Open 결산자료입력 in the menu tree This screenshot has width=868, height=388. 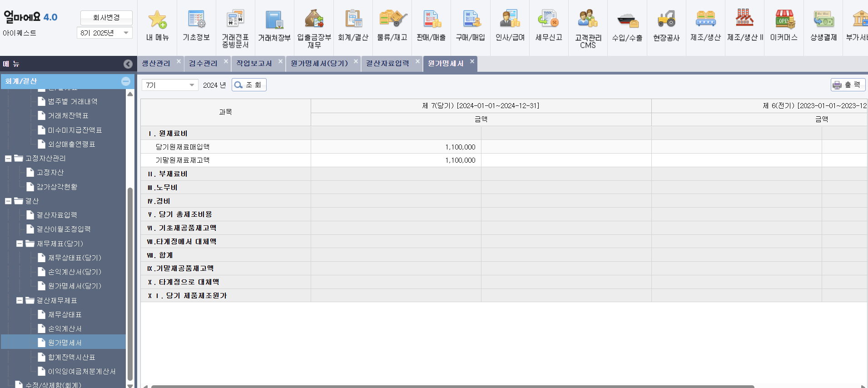(57, 215)
